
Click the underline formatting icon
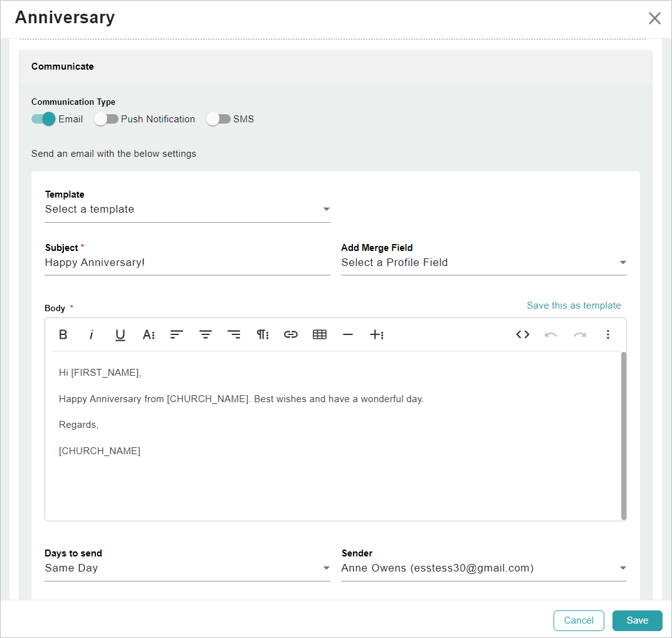click(x=120, y=334)
